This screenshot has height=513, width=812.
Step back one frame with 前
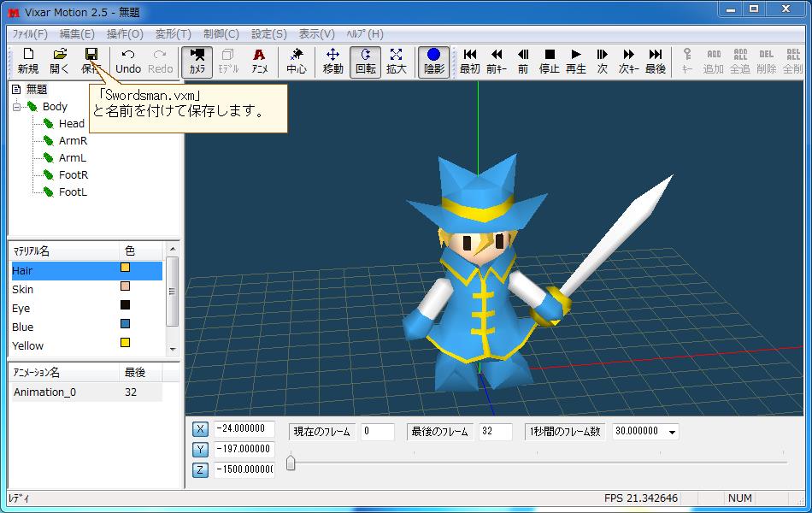(x=523, y=62)
